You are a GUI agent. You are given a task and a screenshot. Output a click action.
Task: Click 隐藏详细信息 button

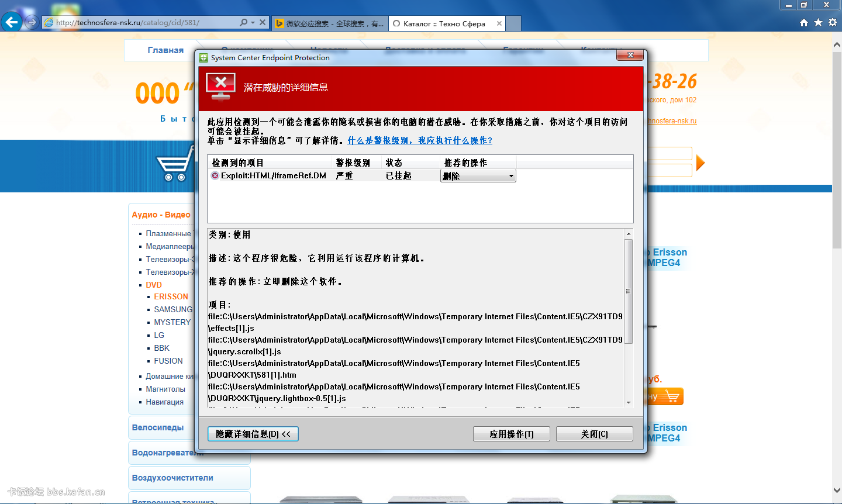[253, 434]
